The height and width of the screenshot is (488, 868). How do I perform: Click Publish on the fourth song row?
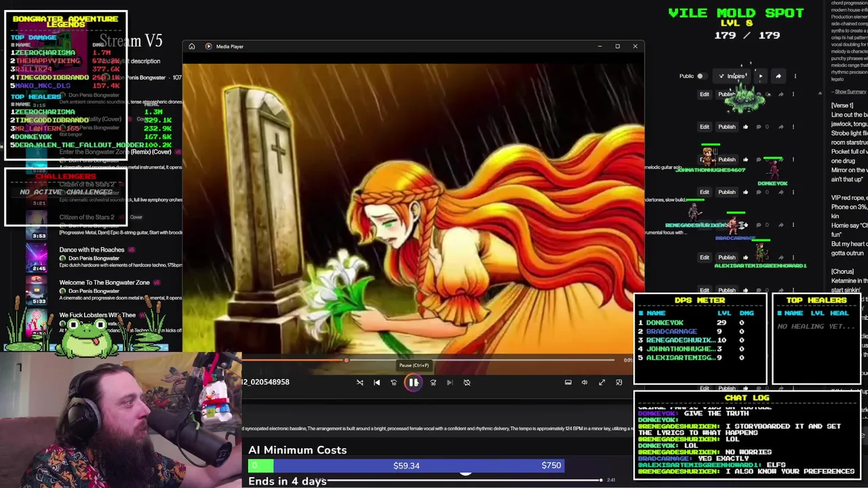pos(726,192)
